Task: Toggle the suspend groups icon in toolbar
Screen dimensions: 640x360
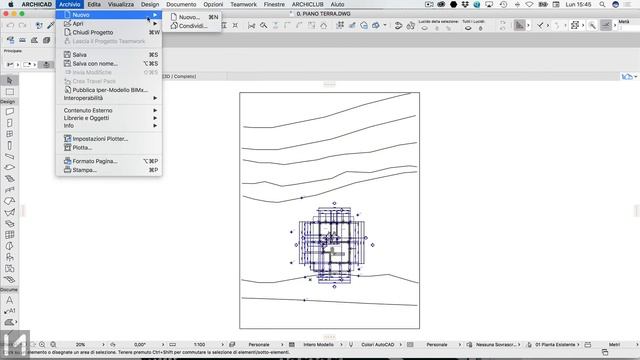Action: [575, 25]
